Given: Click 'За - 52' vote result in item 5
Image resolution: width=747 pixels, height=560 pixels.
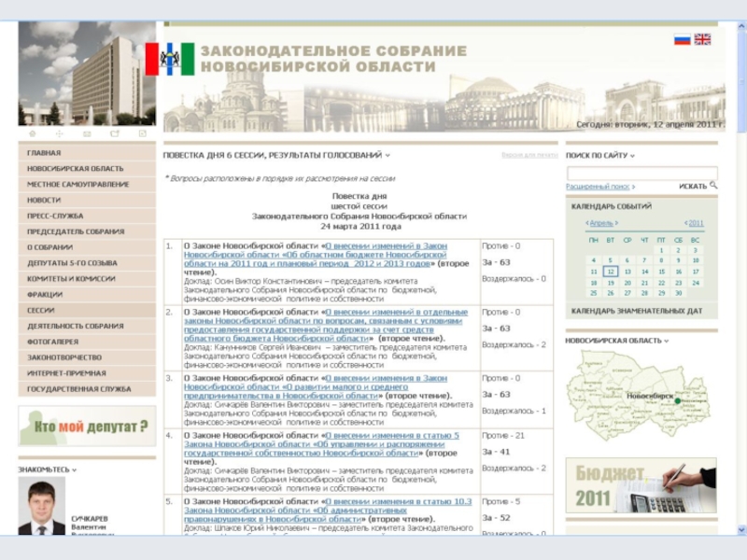Looking at the screenshot, I should (496, 518).
